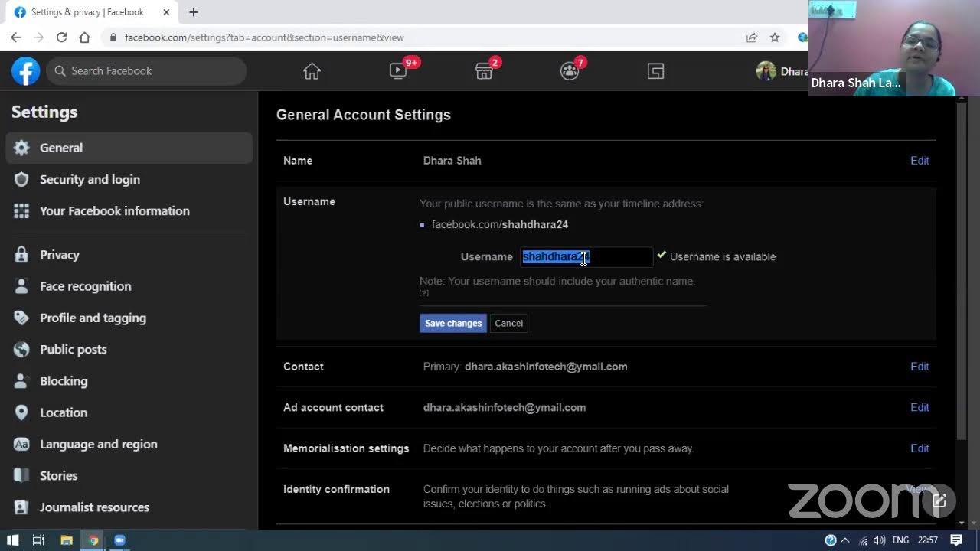Click Cancel username edit button
Image resolution: width=980 pixels, height=551 pixels.
508,323
